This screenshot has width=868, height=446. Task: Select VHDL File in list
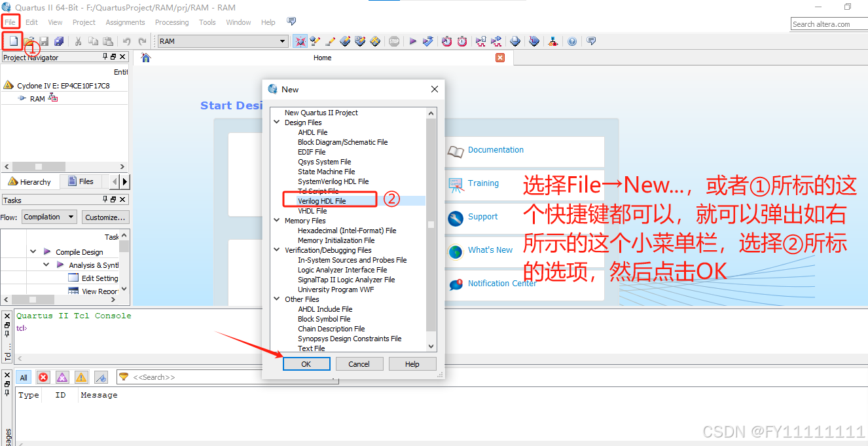click(x=312, y=211)
